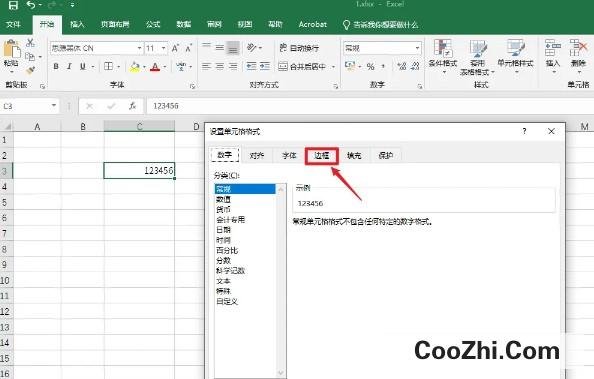Select the Date category in list

tap(224, 230)
